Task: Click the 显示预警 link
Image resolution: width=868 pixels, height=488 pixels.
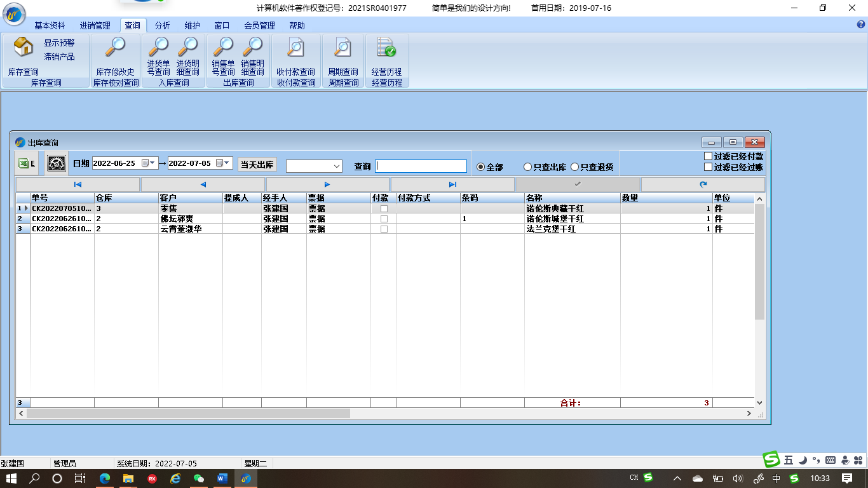Action: point(59,43)
